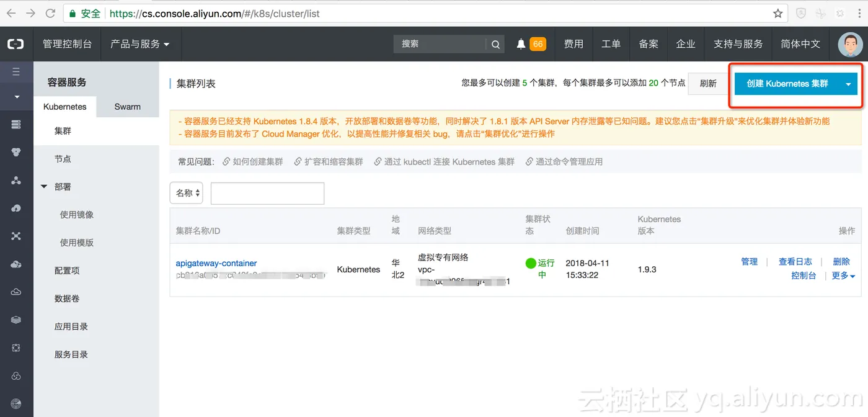The width and height of the screenshot is (868, 417).
Task: Open the shield extension icon in browser
Action: [x=801, y=13]
